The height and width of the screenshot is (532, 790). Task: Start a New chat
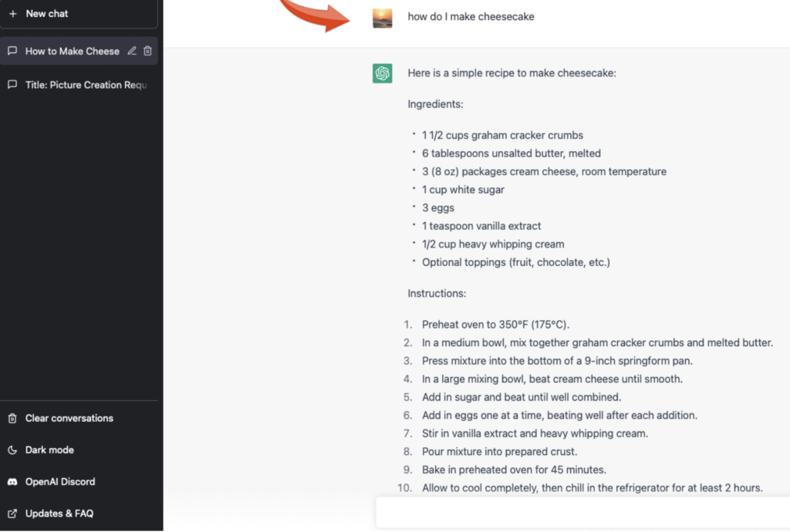[79, 14]
